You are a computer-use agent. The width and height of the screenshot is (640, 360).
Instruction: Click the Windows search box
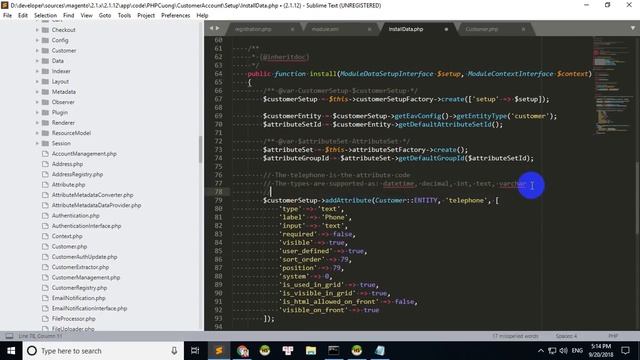103,351
